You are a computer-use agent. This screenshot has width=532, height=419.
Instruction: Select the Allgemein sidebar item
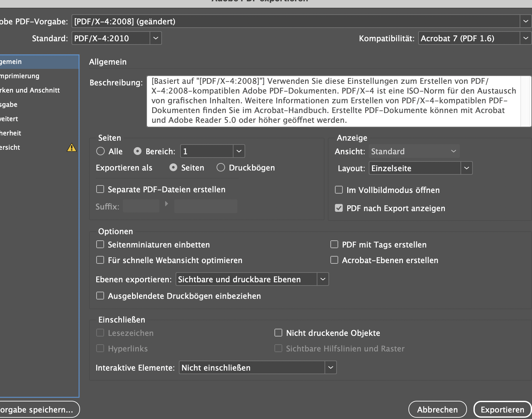39,62
